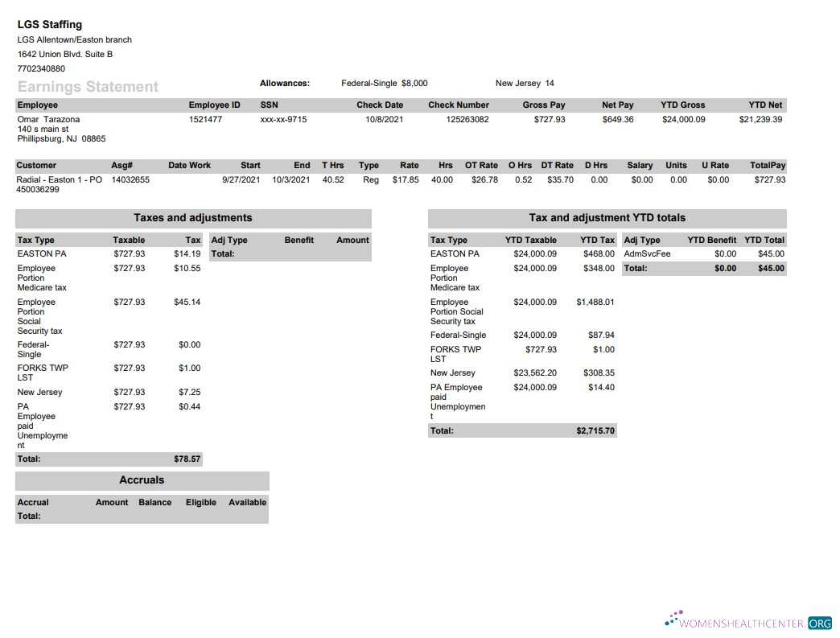Click the Accruals section header

(142, 480)
